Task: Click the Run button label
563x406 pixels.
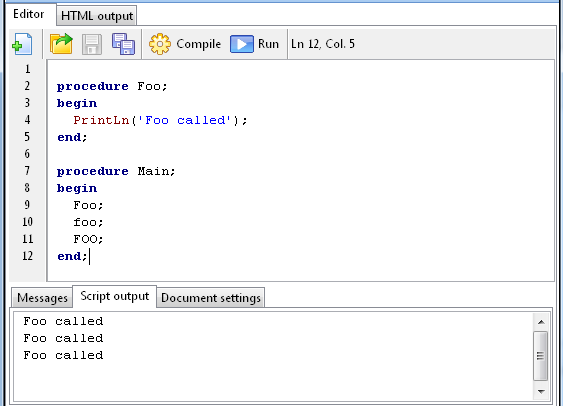Action: (x=268, y=44)
